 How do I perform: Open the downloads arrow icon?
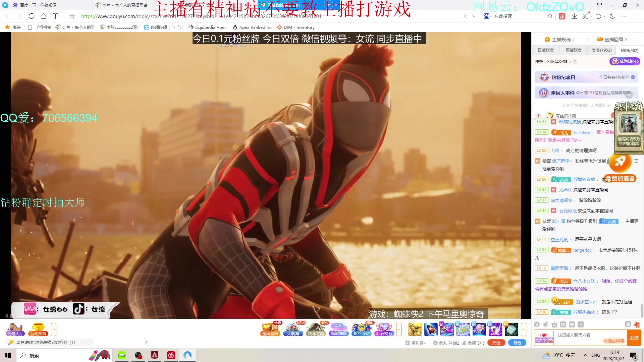tap(574, 16)
